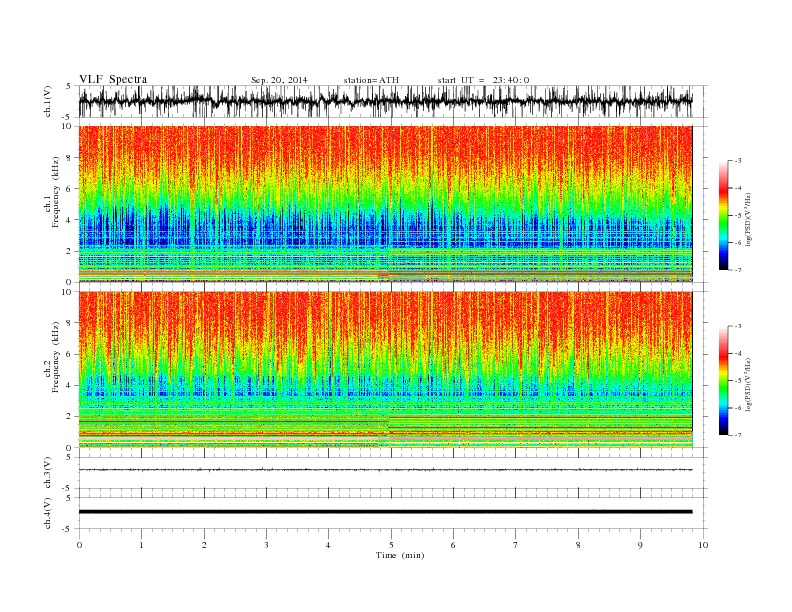Click inside the ch.2 spectrogram plot
This screenshot has height=612, width=792.
pos(385,369)
